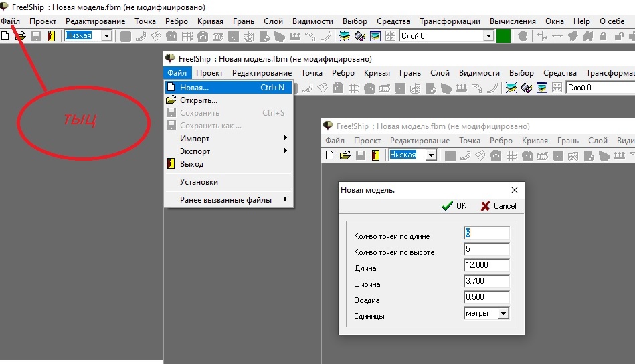635x364 pixels.
Task: Click the padlock Lock points icon in back window
Action: coord(603,36)
